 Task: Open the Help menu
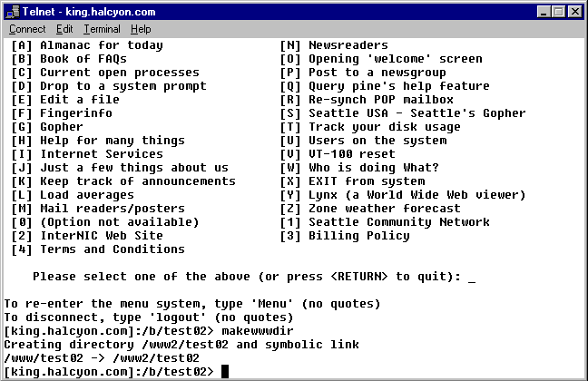(x=141, y=29)
